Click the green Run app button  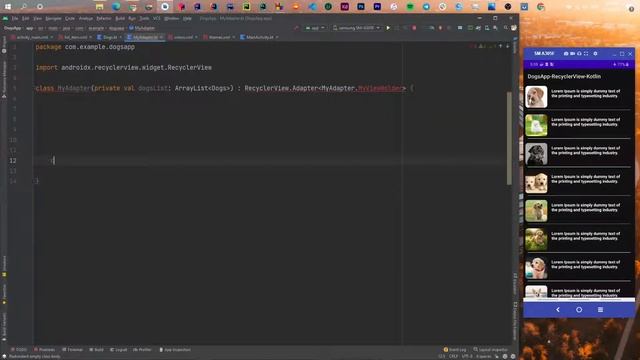coord(388,28)
